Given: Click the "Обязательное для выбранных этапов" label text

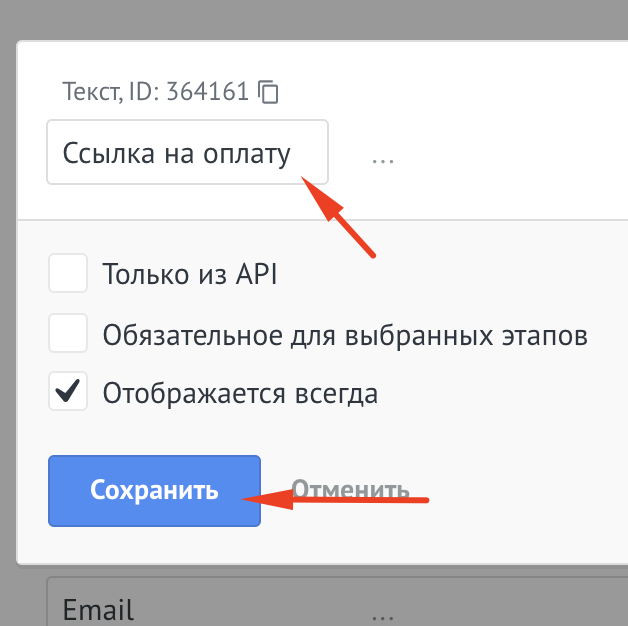Looking at the screenshot, I should [345, 335].
